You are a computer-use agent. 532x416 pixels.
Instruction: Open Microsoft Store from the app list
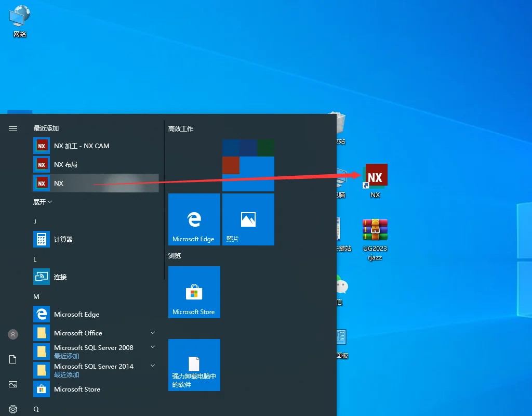[x=96, y=389]
